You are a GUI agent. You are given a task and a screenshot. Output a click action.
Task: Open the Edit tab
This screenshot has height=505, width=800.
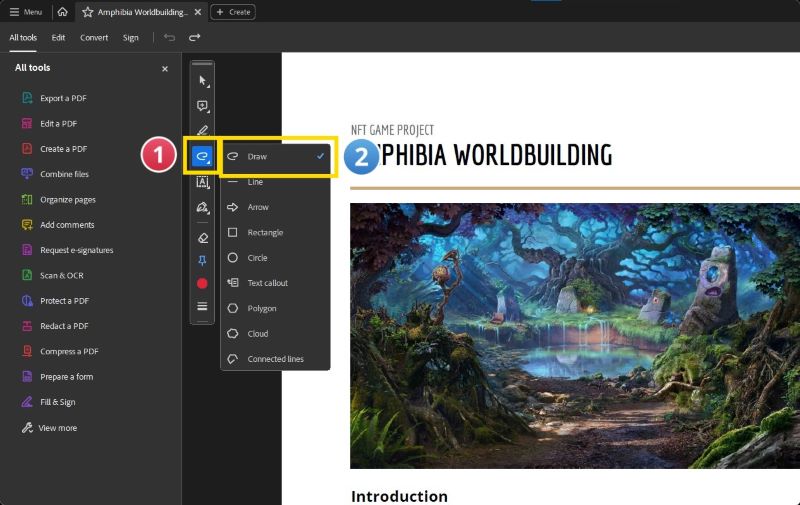[x=58, y=37]
